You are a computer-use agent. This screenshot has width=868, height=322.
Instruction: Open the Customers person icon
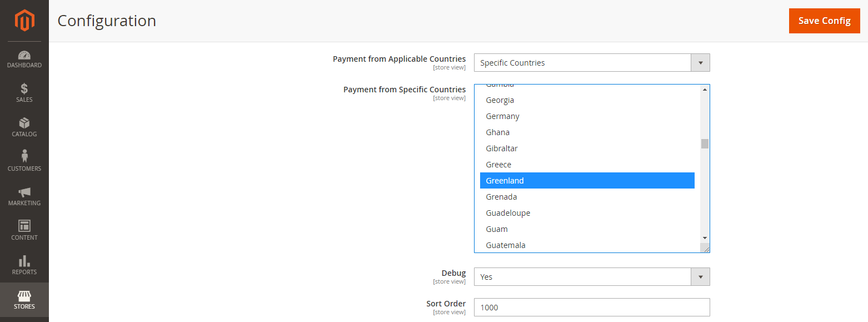(x=24, y=157)
